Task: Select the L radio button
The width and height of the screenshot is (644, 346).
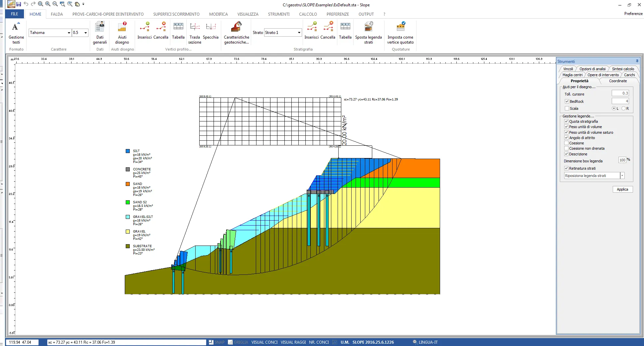Action: [x=614, y=108]
